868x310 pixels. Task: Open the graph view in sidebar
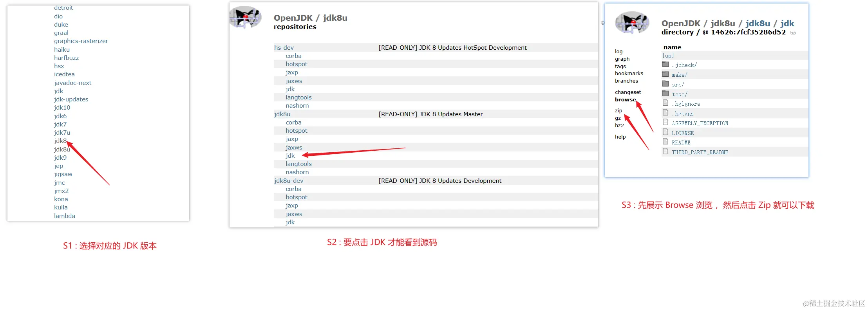622,59
